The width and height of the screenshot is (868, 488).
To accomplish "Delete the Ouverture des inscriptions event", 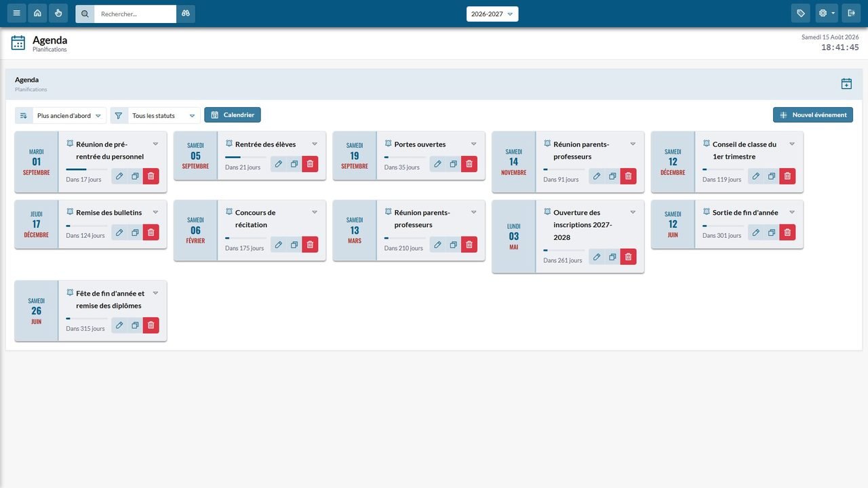I will 629,257.
